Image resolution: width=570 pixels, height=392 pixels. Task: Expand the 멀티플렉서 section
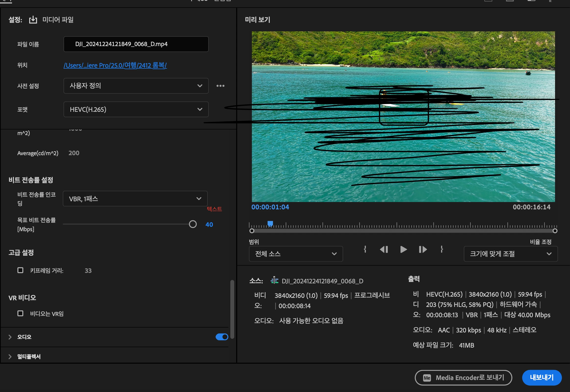tap(10, 356)
